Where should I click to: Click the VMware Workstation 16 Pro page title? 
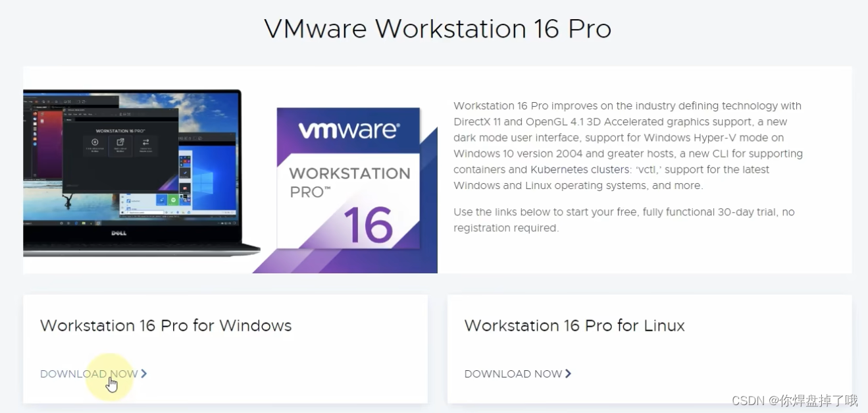pos(438,29)
